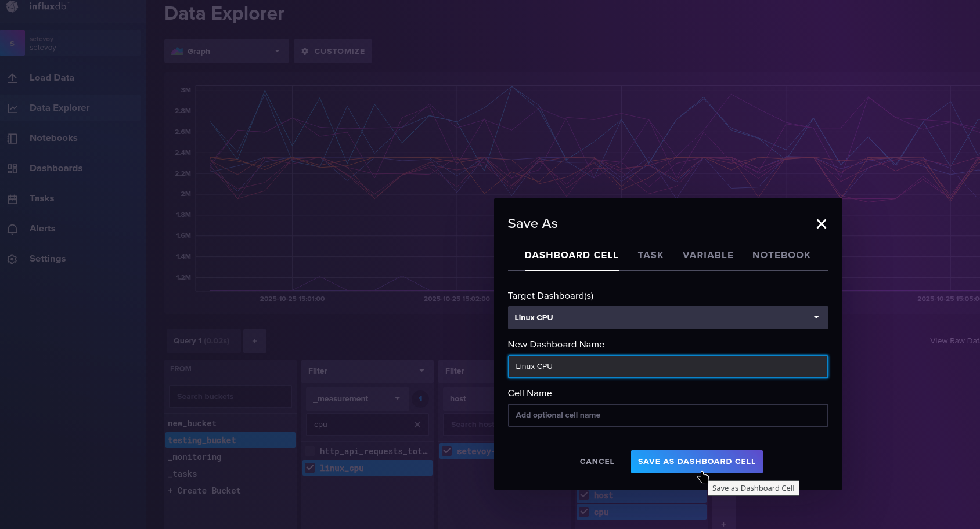The image size is (980, 529).
Task: Expand the Target Dashboard(s) dropdown
Action: coord(668,318)
